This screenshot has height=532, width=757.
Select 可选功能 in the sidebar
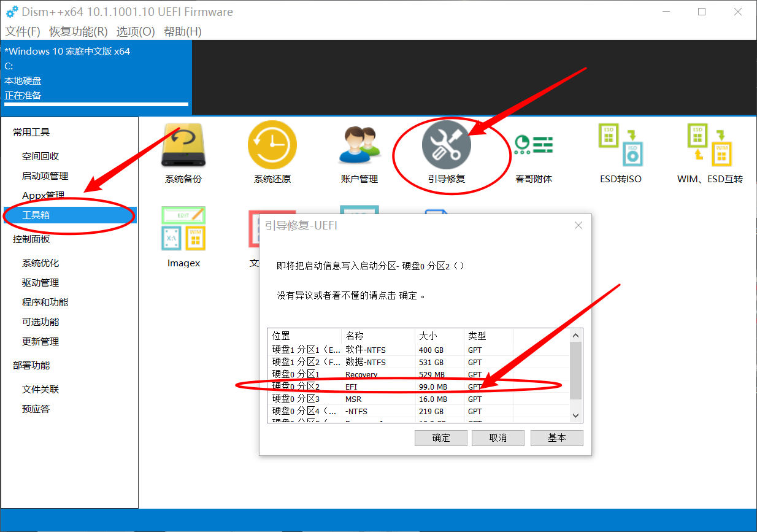(x=40, y=322)
